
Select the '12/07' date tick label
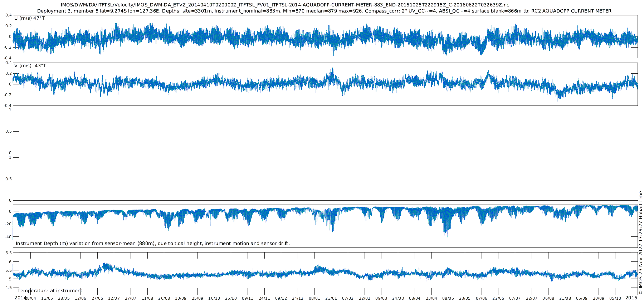[x=114, y=298]
